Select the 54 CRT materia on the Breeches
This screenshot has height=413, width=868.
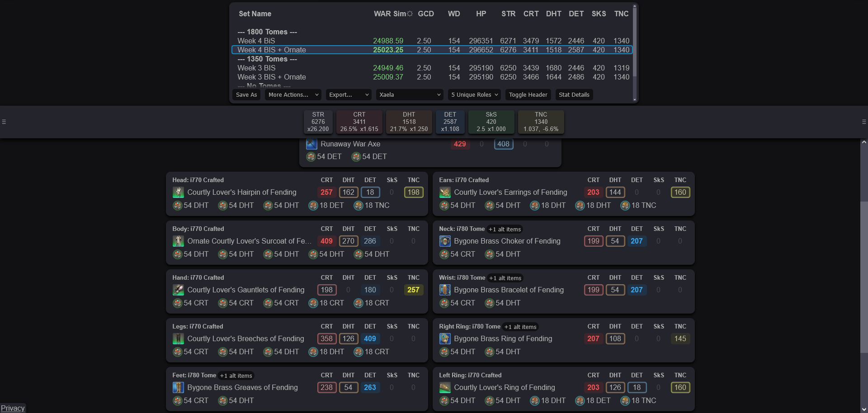[191, 352]
